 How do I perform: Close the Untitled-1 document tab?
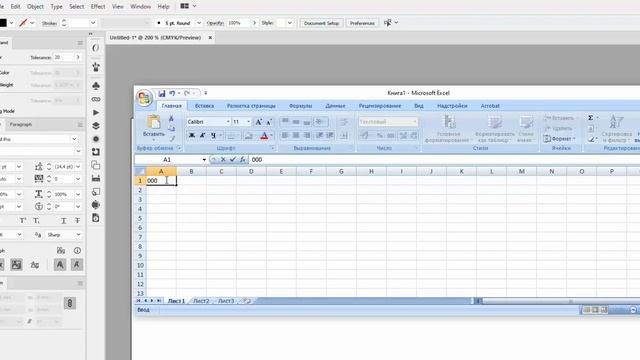pos(210,38)
